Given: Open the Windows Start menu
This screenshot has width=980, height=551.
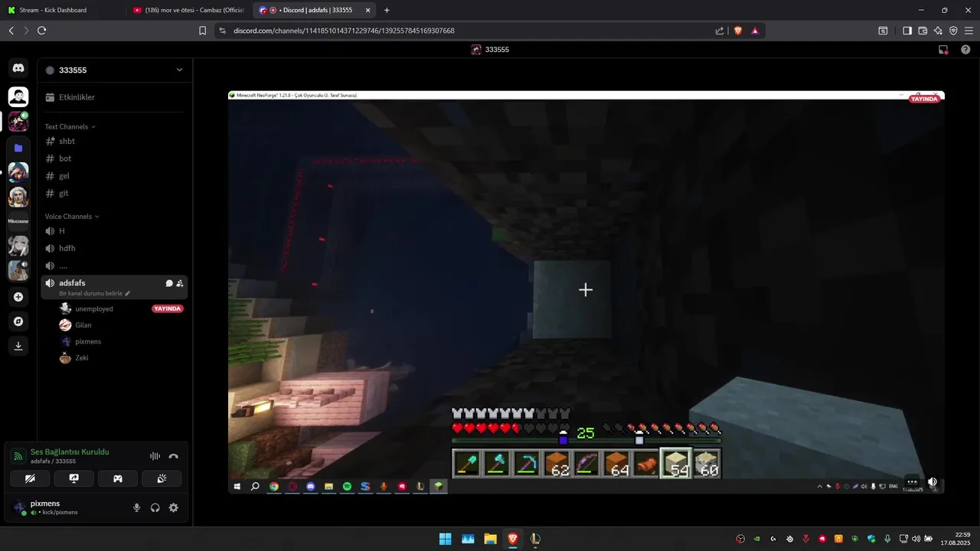Looking at the screenshot, I should 445,539.
